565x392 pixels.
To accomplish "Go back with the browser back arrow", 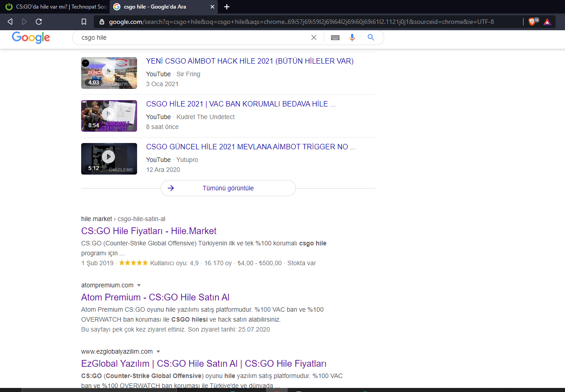I will [10, 22].
